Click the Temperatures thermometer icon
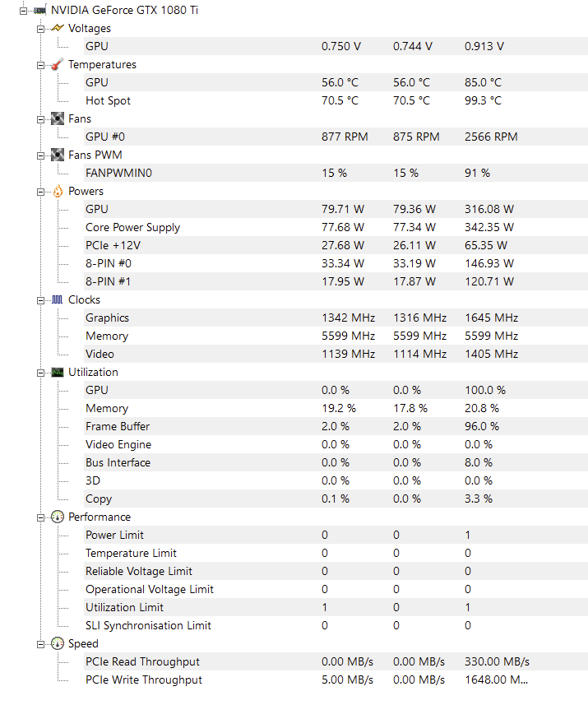The width and height of the screenshot is (588, 705). 57,65
